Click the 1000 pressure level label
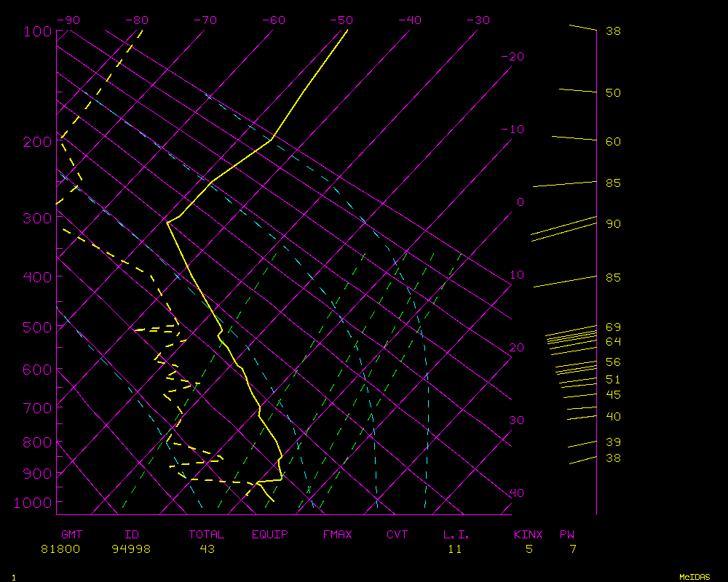 click(x=34, y=503)
